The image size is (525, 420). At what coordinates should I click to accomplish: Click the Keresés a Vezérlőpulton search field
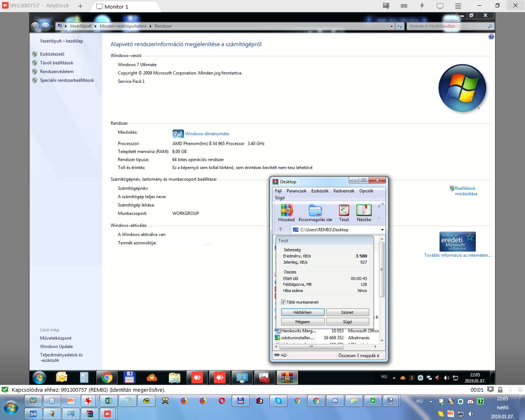[447, 26]
